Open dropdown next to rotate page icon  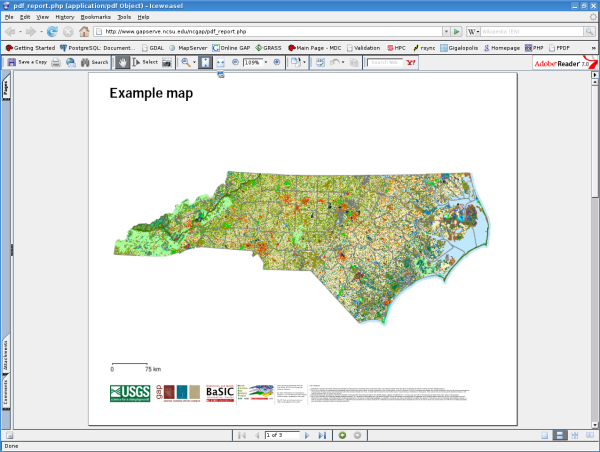click(x=305, y=62)
